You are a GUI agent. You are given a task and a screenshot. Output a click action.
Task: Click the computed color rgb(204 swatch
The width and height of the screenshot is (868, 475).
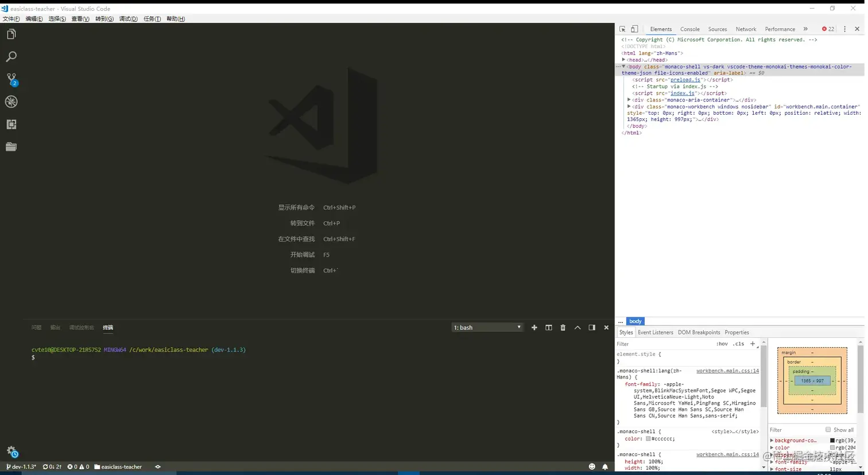[x=832, y=447]
